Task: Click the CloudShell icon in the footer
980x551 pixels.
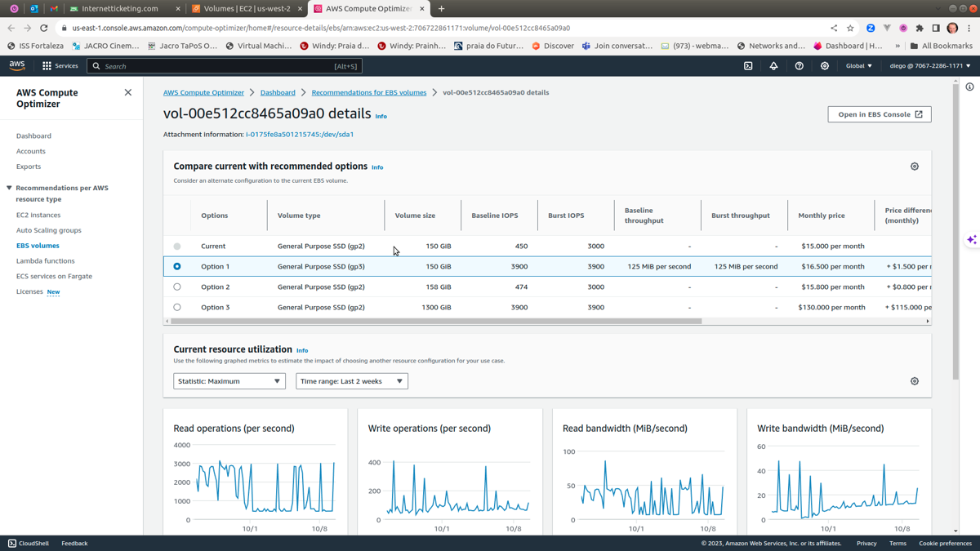Action: [12, 544]
